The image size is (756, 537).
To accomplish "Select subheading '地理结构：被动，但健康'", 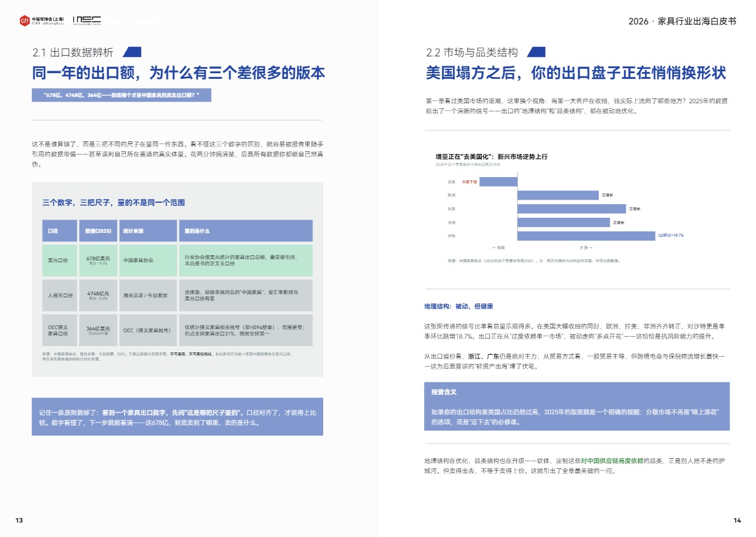I will click(458, 307).
